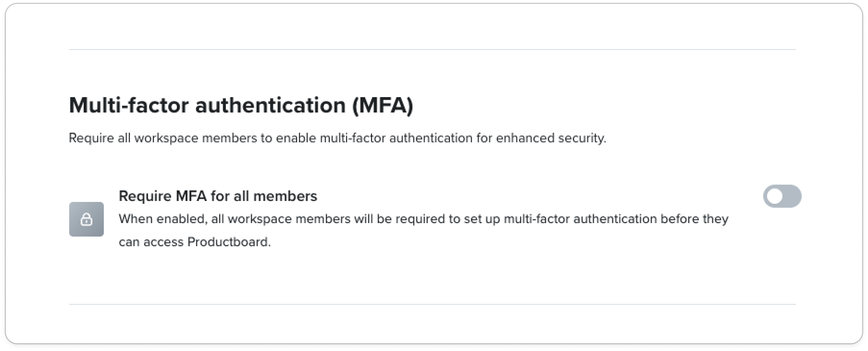The width and height of the screenshot is (868, 351).
Task: Click the enhanced security description sentence
Action: point(336,138)
